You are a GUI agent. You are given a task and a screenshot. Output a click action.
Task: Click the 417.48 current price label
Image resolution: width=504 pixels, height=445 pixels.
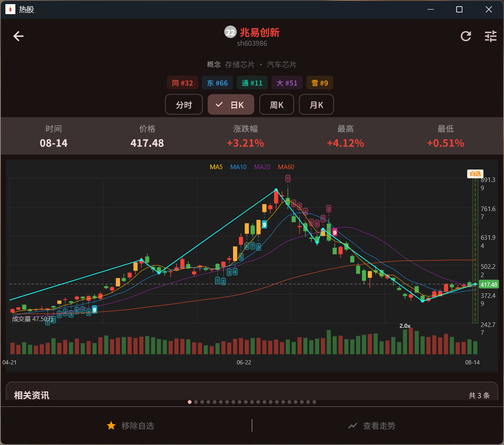489,285
